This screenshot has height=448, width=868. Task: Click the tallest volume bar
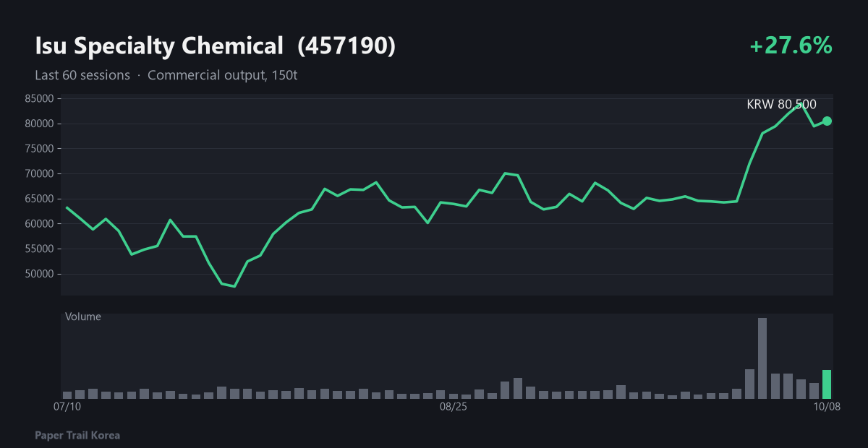tap(762, 358)
